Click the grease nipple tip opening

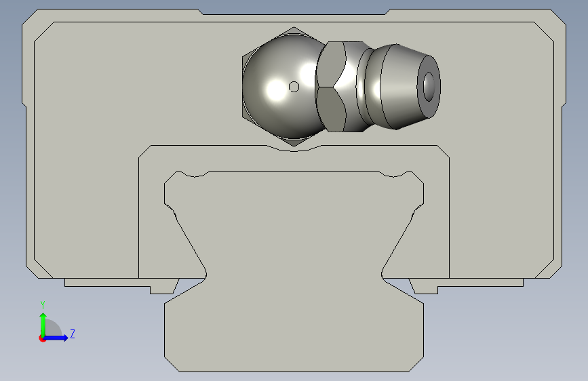click(429, 87)
